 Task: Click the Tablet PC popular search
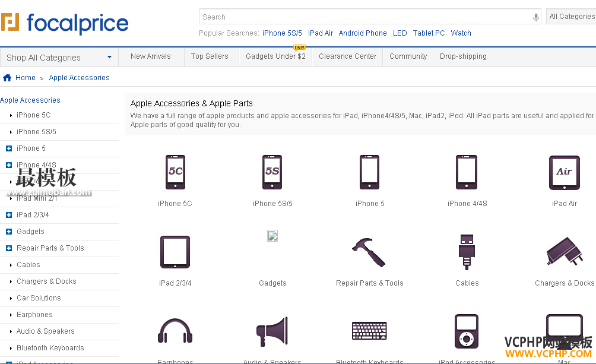coord(429,33)
